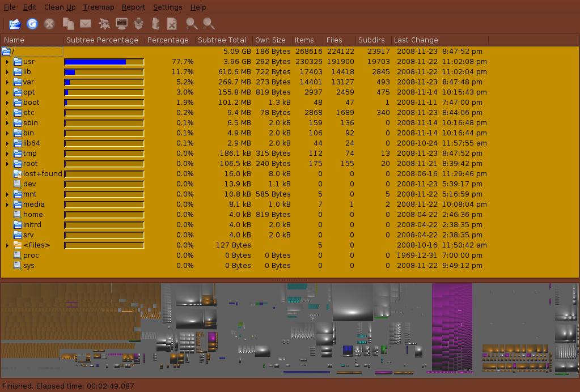Click the Stop Reading icon
The image size is (580, 392).
pos(49,24)
